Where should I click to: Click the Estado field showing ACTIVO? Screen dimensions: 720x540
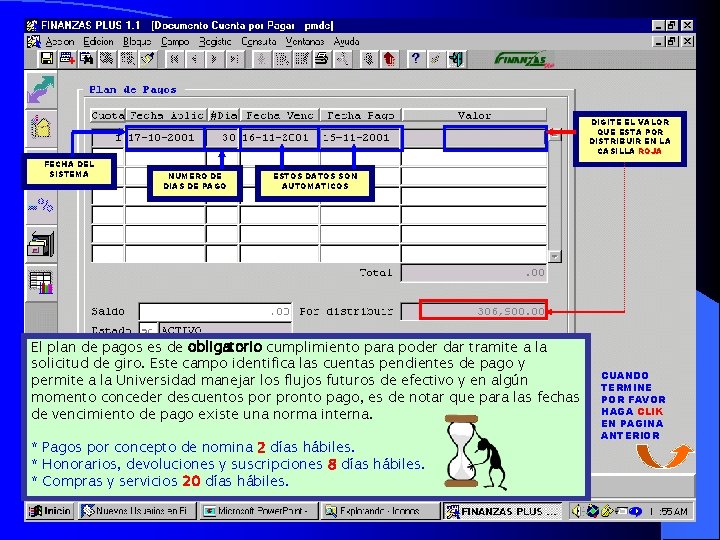225,329
